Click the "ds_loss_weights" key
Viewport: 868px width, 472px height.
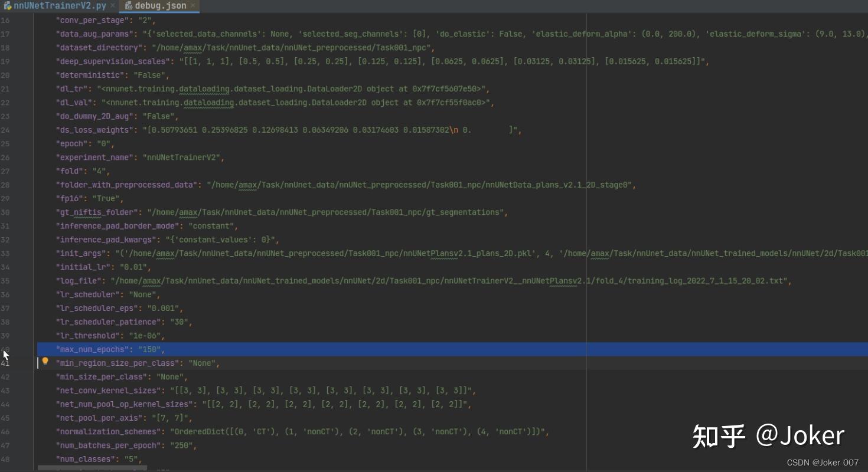pos(95,130)
